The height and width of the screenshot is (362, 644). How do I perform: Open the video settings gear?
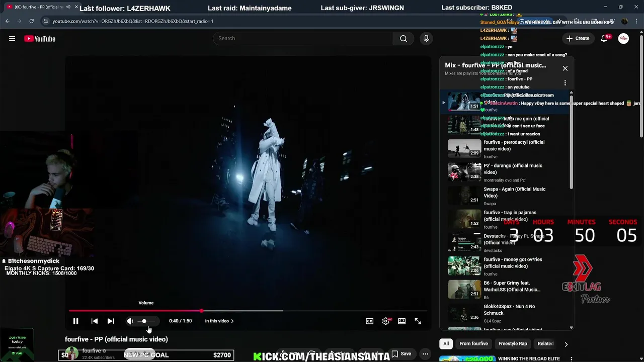point(385,321)
